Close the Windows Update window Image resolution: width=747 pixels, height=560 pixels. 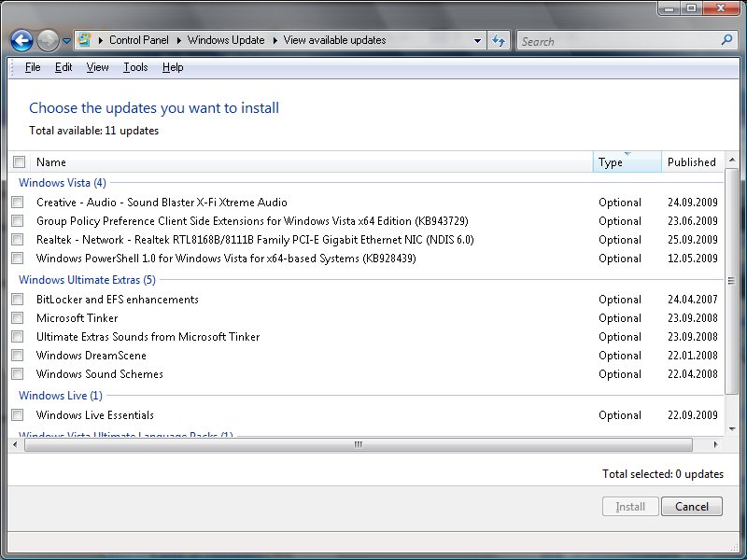point(721,8)
